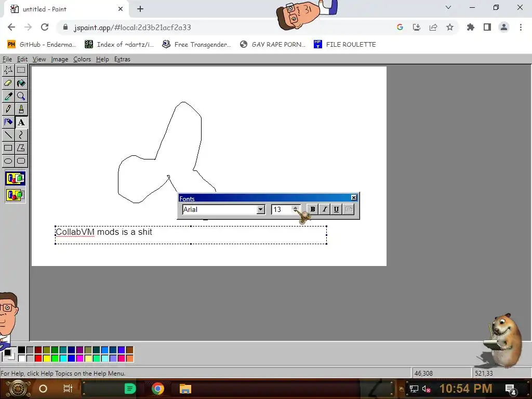Reload the jspaint.app page
The height and width of the screenshot is (399, 532).
pos(45,27)
